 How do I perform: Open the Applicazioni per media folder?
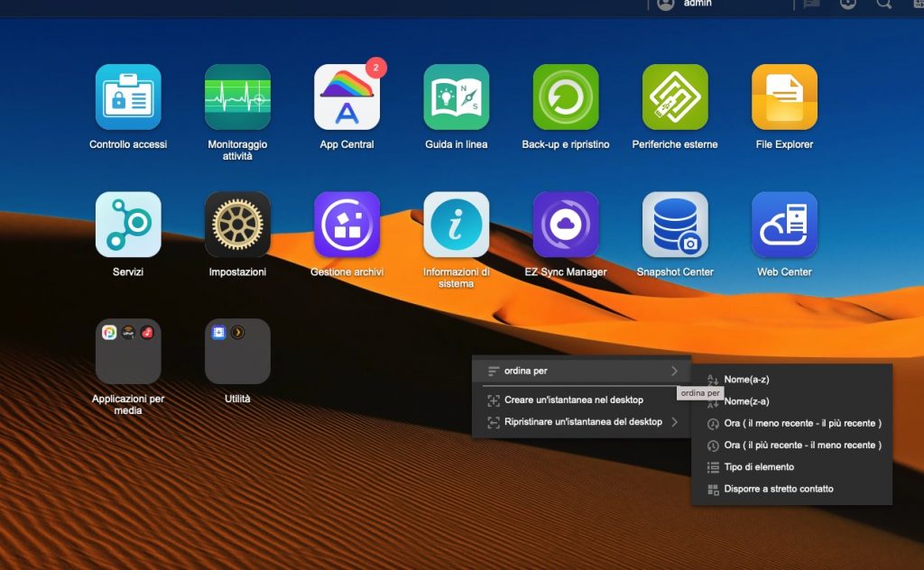click(128, 352)
